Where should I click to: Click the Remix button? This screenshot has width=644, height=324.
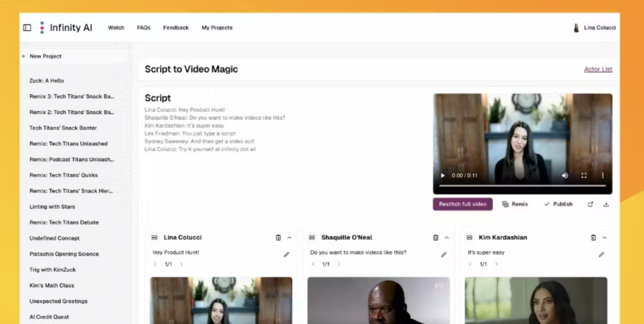[x=515, y=204]
